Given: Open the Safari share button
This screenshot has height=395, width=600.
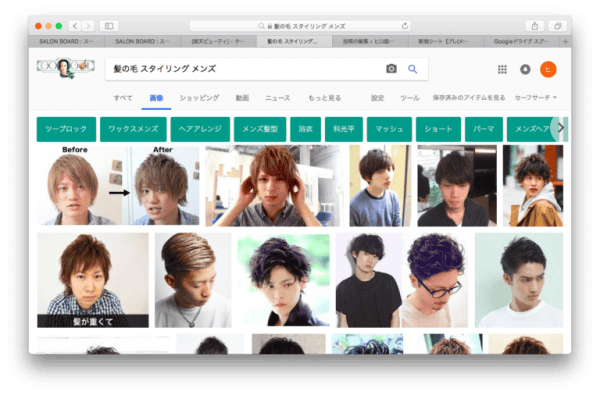Looking at the screenshot, I should coord(535,26).
